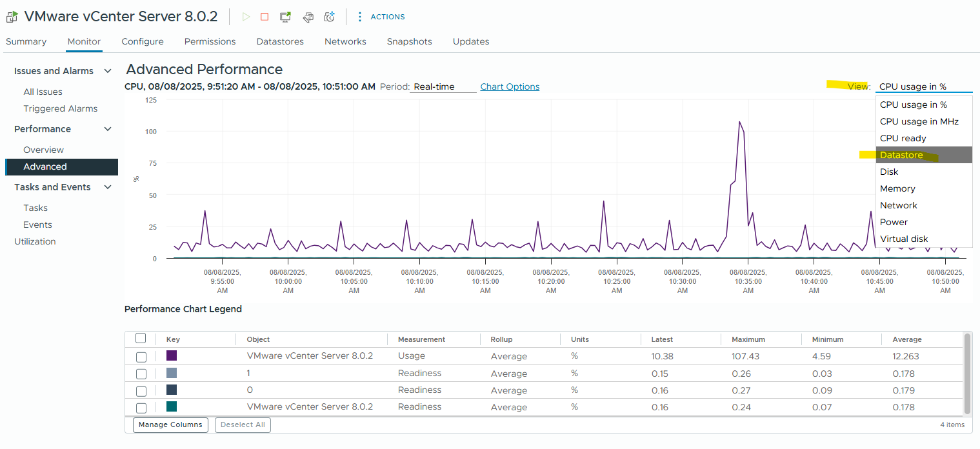Switch to the Summary tab
Viewport: 980px width, 449px height.
pos(26,41)
